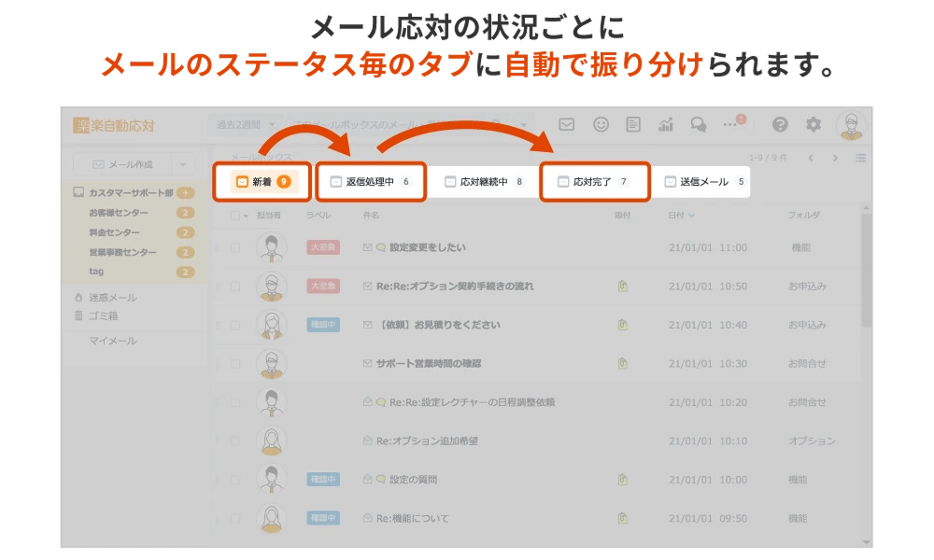Screen dimensions: 934x560
Task: Click attachment icon on お見積りをください row
Action: click(x=622, y=325)
